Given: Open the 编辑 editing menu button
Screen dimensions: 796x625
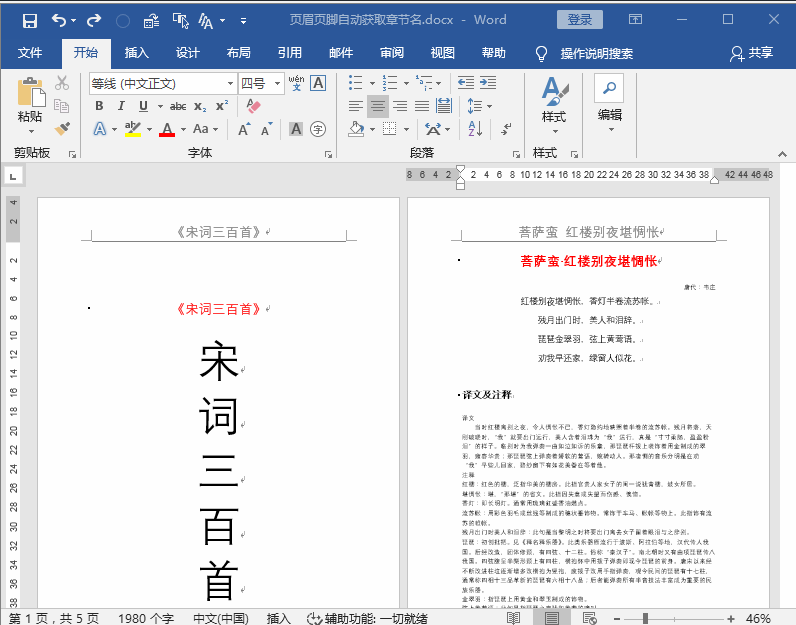Looking at the screenshot, I should [610, 104].
